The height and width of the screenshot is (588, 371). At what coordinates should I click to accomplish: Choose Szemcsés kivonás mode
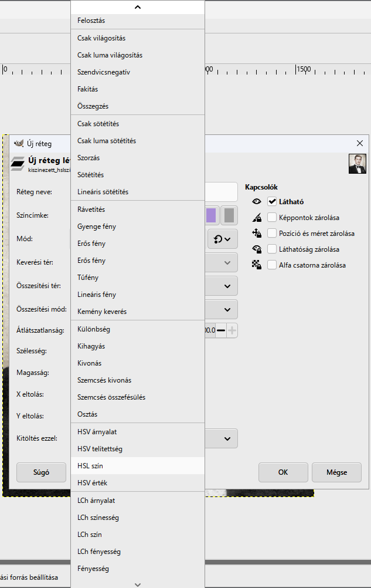[x=138, y=380]
